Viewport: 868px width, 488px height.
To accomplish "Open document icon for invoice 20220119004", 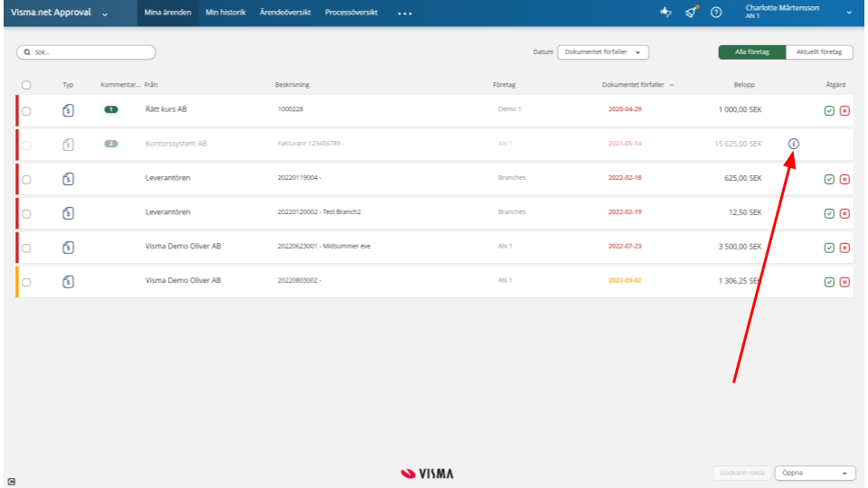I will click(x=68, y=179).
